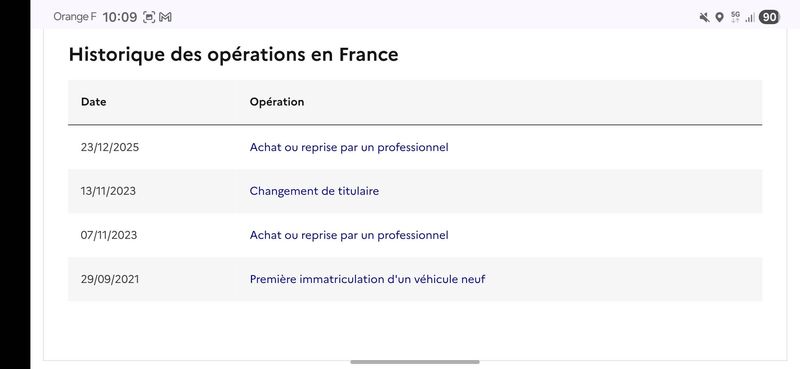Tap the battery level 90 indicator
Viewport: 800px width, 369px height.
click(769, 17)
